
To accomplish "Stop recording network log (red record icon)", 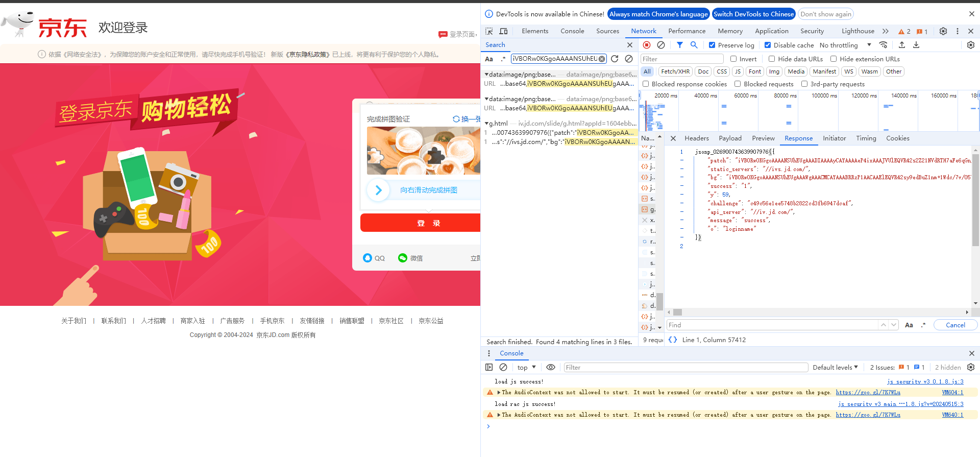I will click(647, 45).
